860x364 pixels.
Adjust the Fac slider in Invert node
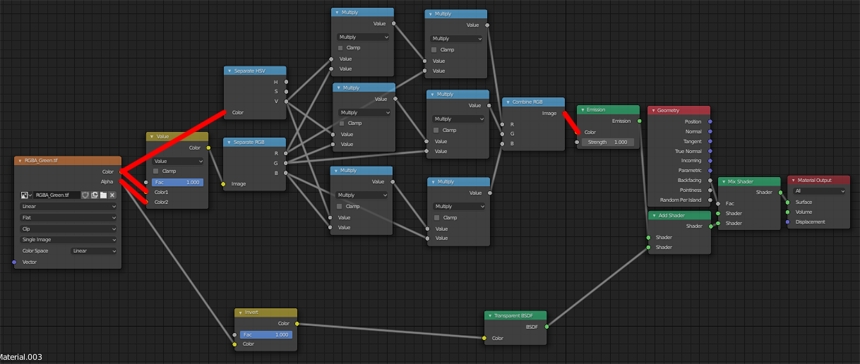pos(265,334)
